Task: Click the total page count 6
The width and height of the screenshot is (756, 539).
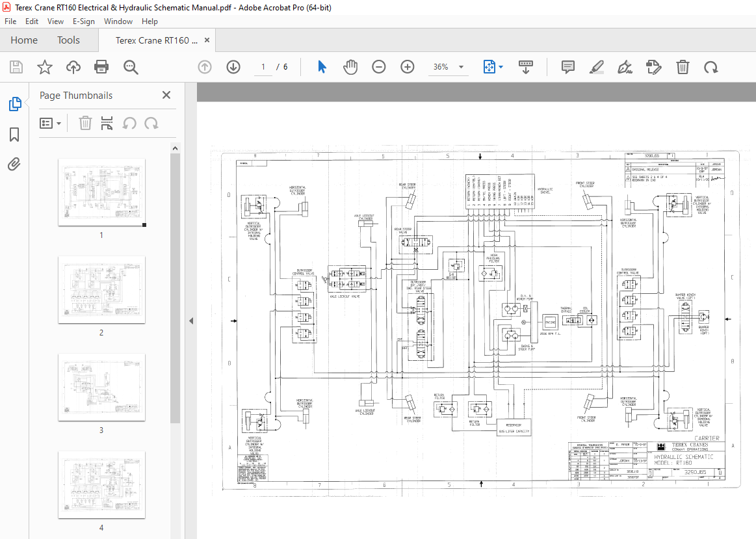Action: pyautogui.click(x=285, y=67)
